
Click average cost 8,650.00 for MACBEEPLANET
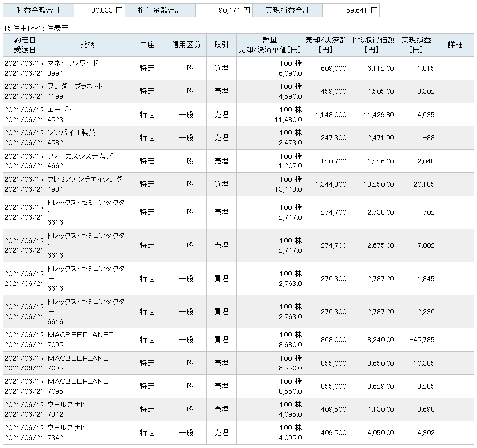pyautogui.click(x=381, y=363)
